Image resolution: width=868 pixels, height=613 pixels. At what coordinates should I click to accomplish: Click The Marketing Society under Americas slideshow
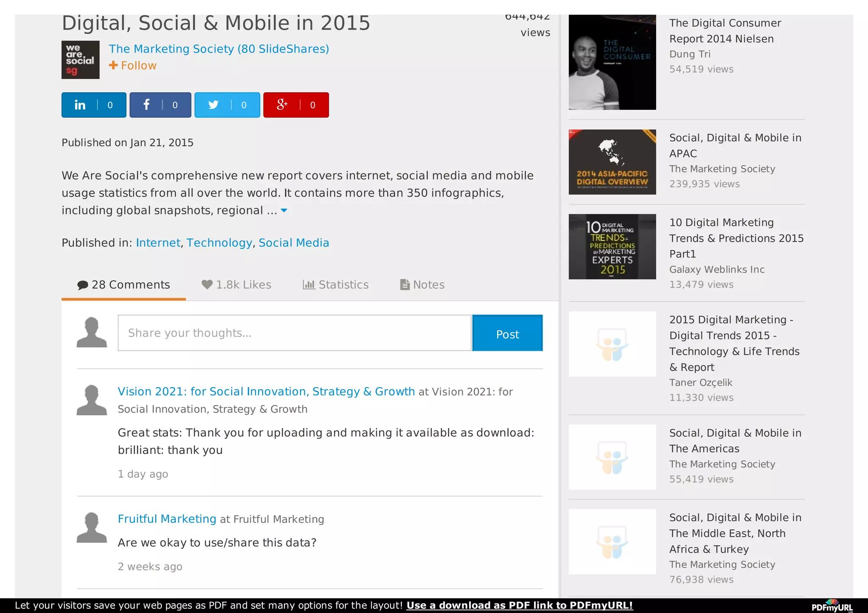click(722, 464)
